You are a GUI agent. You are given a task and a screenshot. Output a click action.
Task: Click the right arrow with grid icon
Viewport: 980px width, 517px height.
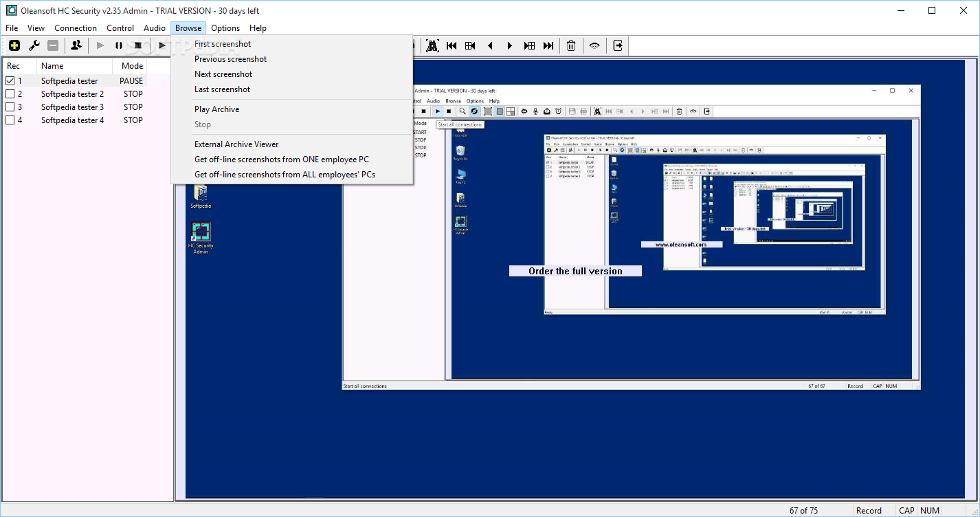[529, 45]
